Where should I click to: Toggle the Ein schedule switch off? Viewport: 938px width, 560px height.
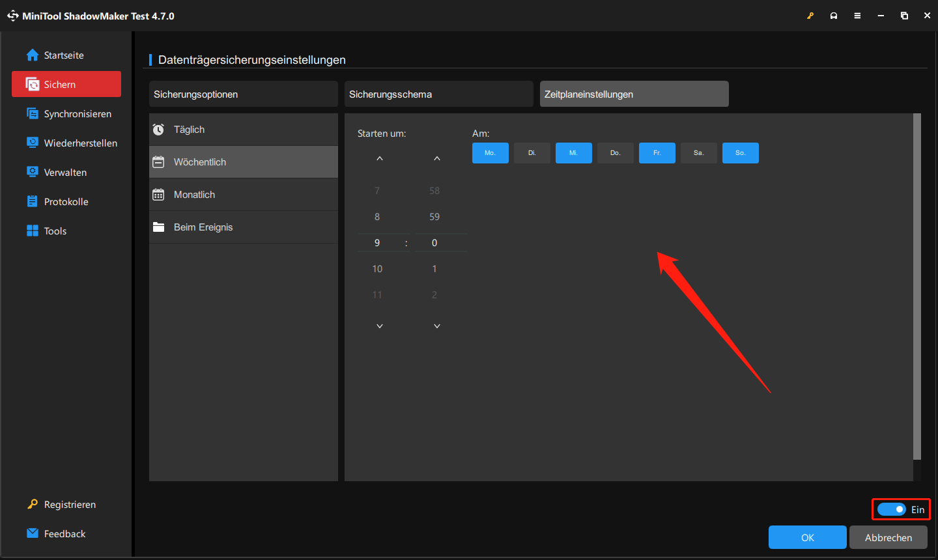(891, 509)
